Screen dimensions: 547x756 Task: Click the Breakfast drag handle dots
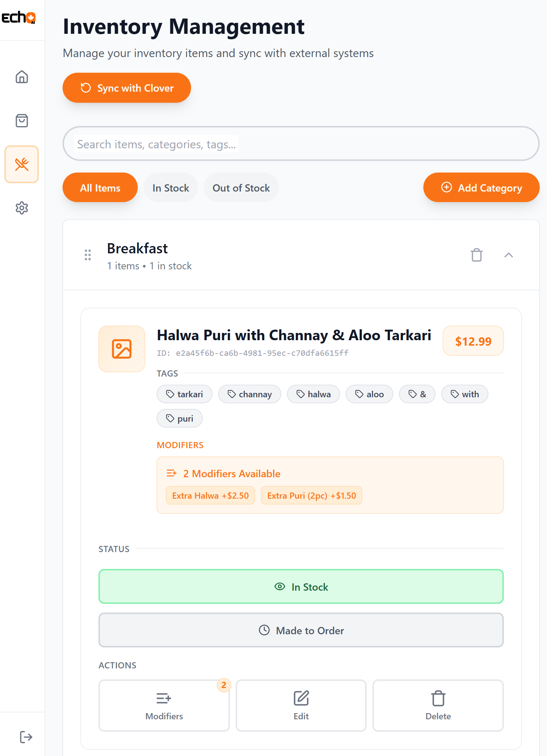click(87, 256)
